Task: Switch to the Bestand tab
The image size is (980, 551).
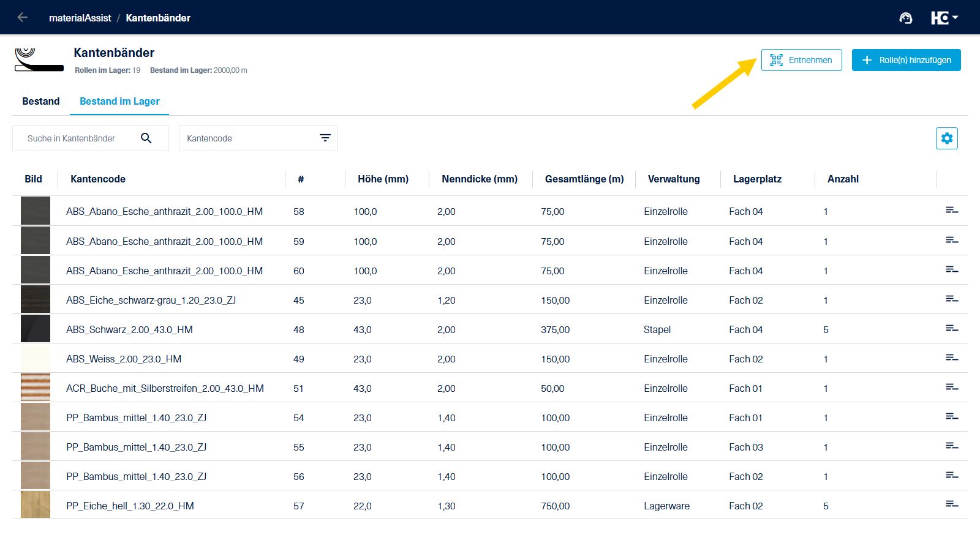Action: tap(41, 102)
